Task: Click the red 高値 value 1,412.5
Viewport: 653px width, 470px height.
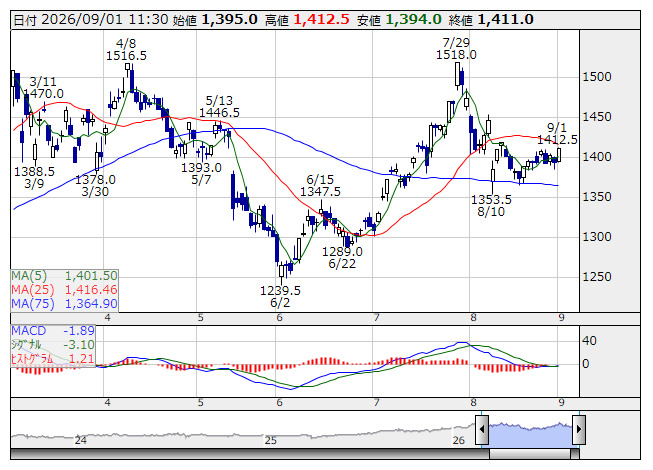Action: pos(322,20)
